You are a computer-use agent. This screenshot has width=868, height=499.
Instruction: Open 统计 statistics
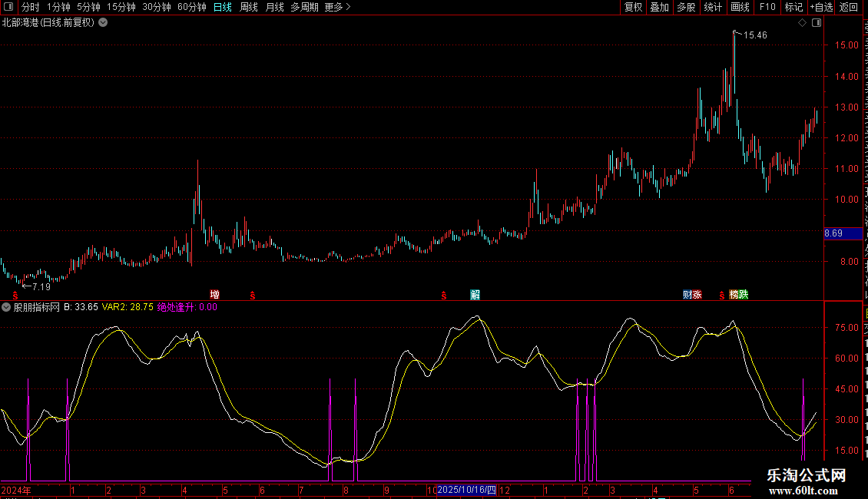[712, 7]
